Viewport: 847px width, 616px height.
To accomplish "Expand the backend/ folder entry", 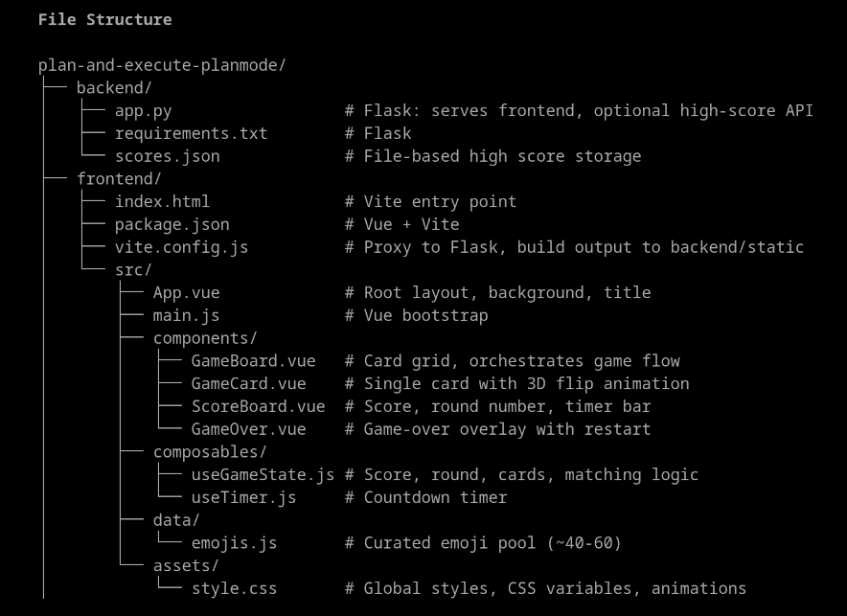I will [x=114, y=88].
